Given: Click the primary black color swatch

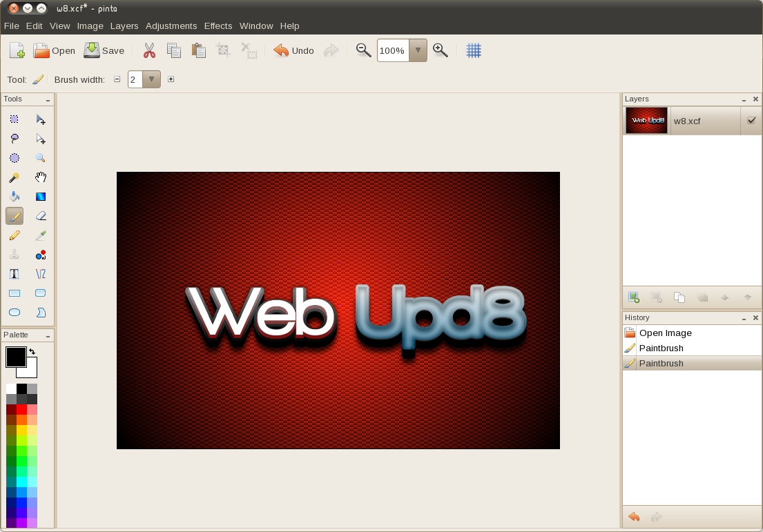Looking at the screenshot, I should click(x=16, y=357).
